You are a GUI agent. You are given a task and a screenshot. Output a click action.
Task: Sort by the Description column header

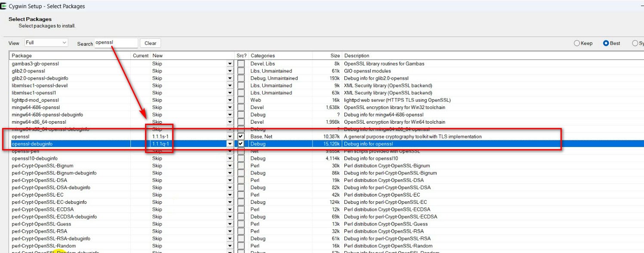tap(493, 56)
